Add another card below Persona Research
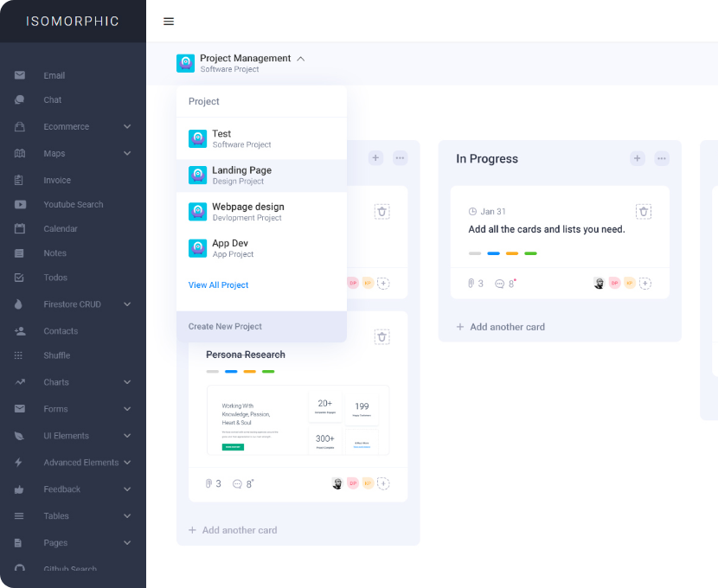The width and height of the screenshot is (718, 588). point(233,530)
